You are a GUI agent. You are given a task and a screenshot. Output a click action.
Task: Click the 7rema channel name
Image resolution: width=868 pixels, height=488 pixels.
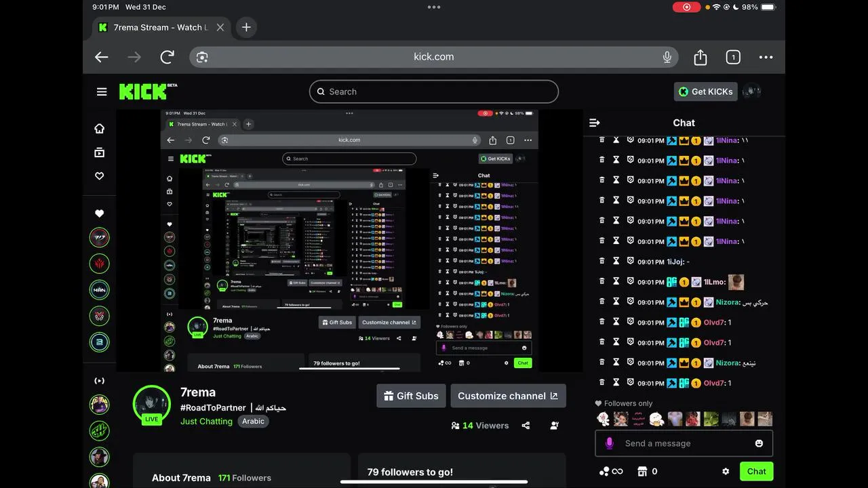[x=198, y=392]
